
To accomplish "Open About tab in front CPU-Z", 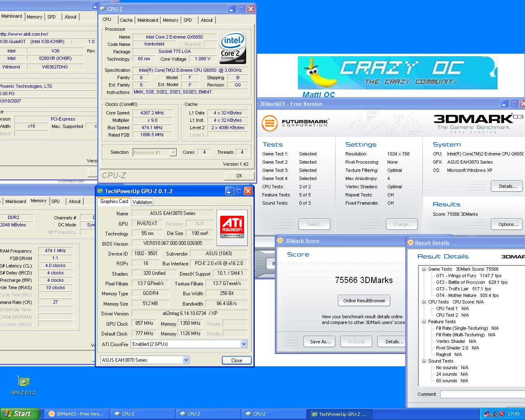I will 207,20.
